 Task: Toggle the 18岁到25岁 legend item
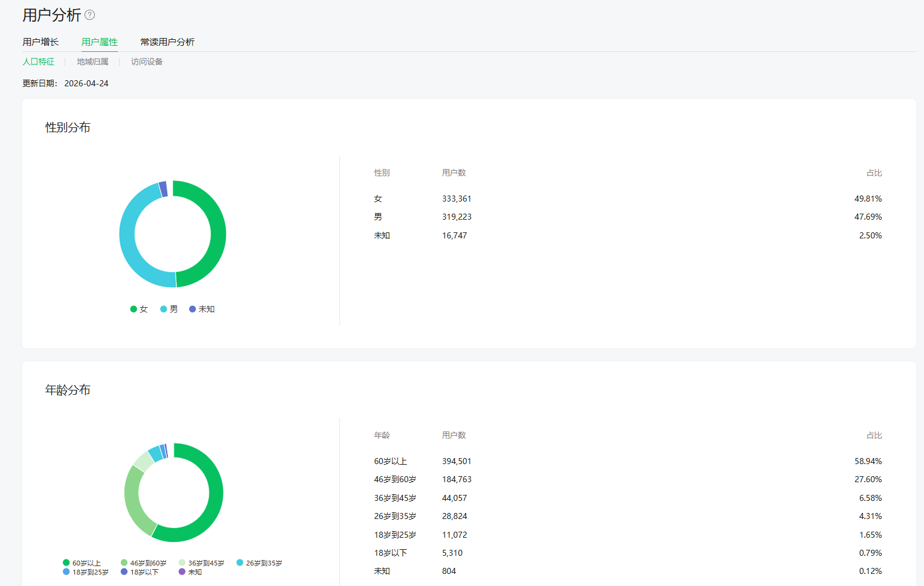[x=86, y=572]
